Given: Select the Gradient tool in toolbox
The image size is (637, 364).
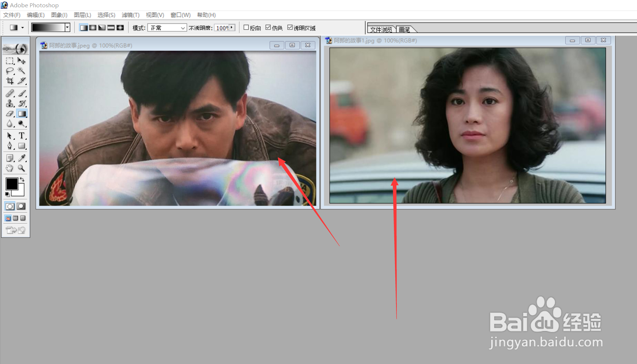Looking at the screenshot, I should (22, 114).
